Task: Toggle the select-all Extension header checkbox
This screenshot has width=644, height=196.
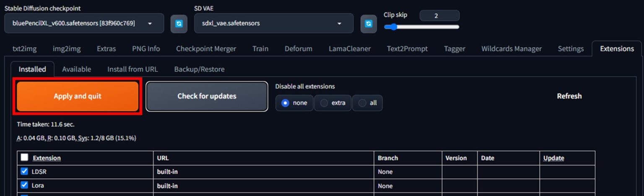Action: click(x=24, y=157)
